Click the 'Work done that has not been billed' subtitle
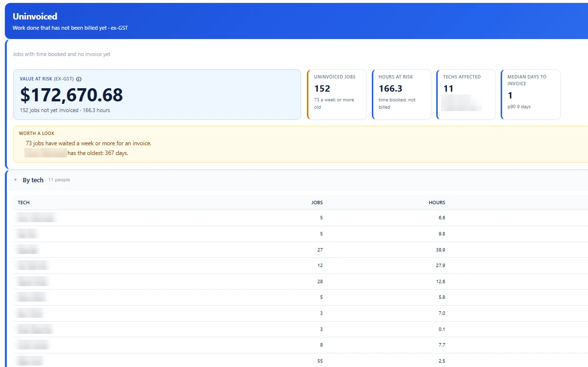The image size is (588, 367). pos(70,28)
